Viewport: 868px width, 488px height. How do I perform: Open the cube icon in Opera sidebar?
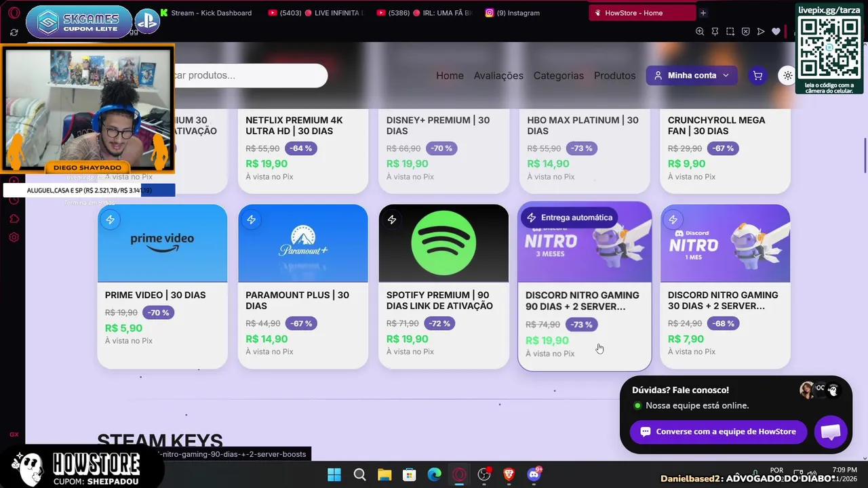[x=14, y=219]
